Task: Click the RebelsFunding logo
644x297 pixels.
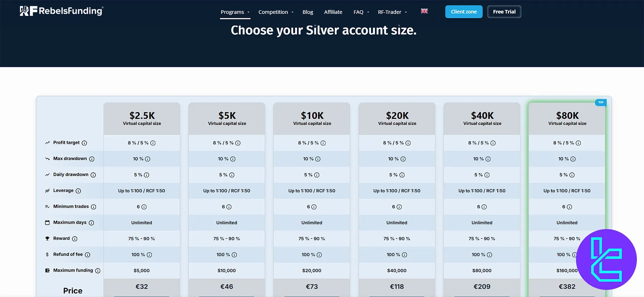Action: coord(61,11)
